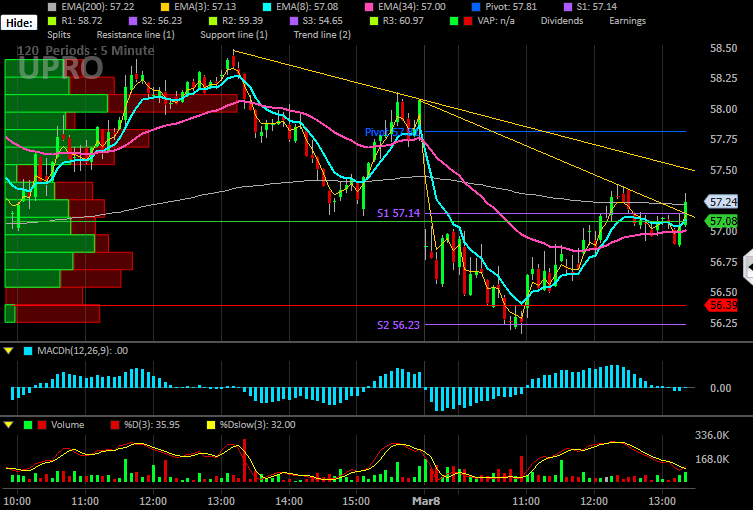Hide the EMA(8): 57.08 indicator label
The height and width of the screenshot is (510, 753).
pos(307,7)
